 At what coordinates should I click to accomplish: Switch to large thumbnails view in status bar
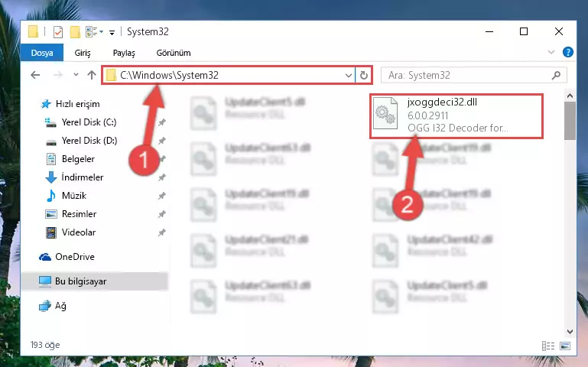tap(565, 346)
